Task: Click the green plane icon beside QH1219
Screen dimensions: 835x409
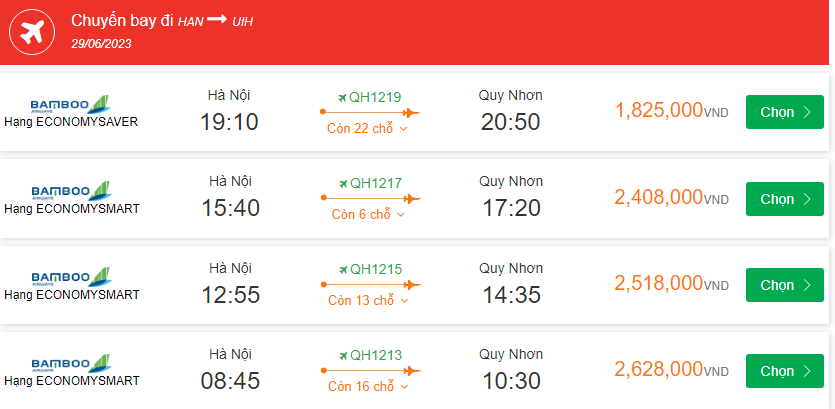Action: 342,97
